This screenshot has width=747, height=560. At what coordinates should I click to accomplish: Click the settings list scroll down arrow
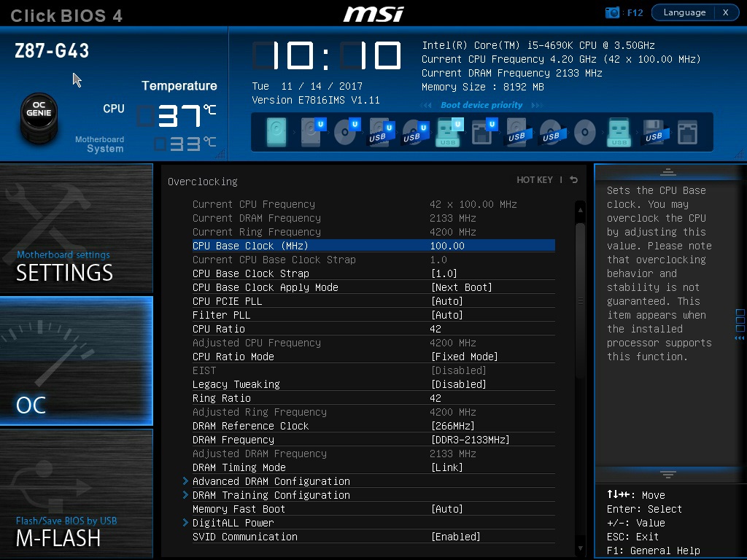(580, 548)
